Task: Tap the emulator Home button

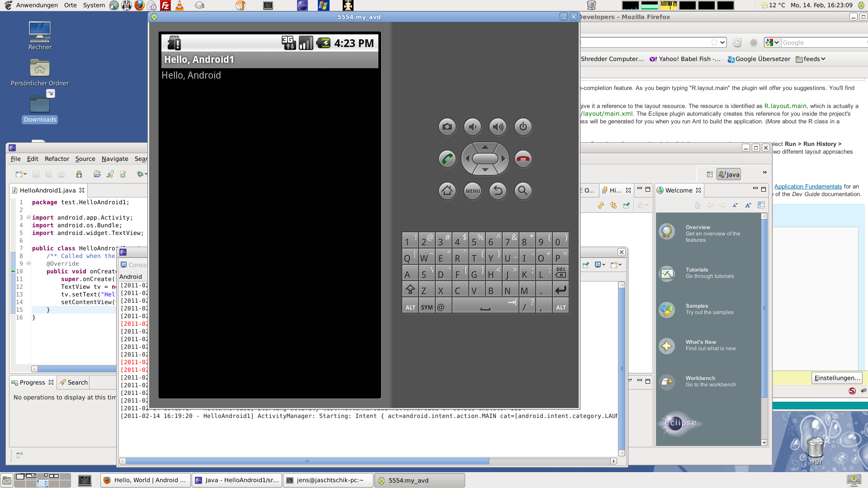Action: click(447, 191)
